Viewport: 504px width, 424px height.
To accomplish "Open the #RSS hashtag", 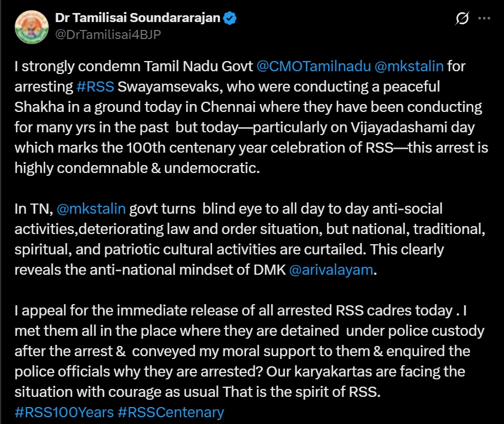I will (95, 87).
